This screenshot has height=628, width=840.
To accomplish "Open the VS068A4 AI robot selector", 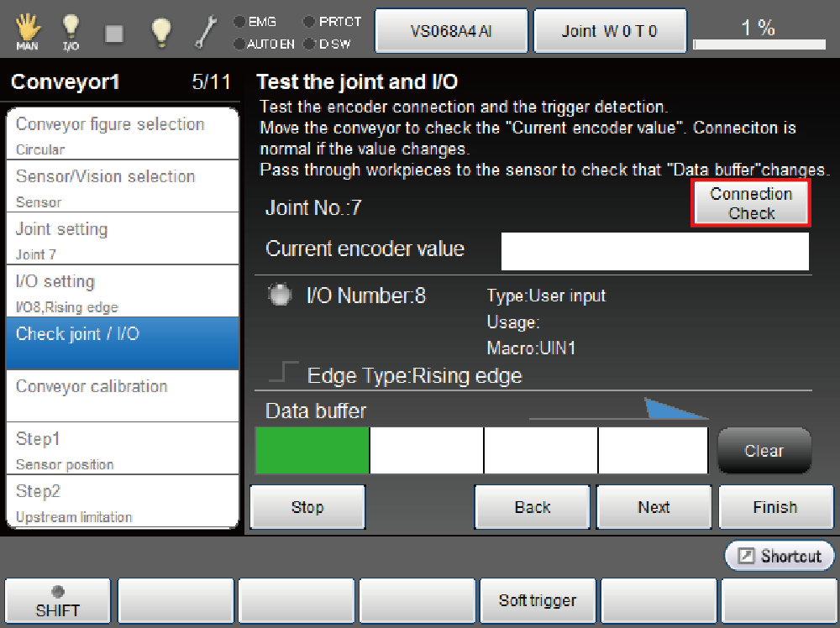I will [451, 32].
